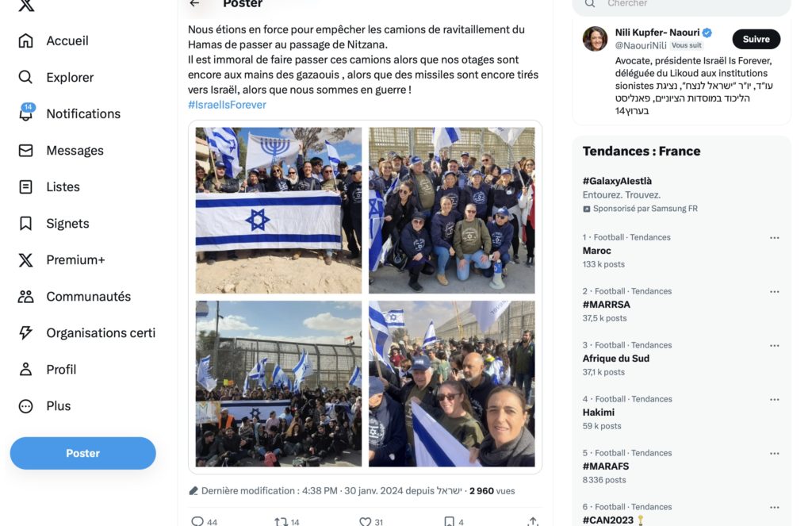Open more options for Hakimi trend
Screen dimensions: 812x526
click(774, 400)
